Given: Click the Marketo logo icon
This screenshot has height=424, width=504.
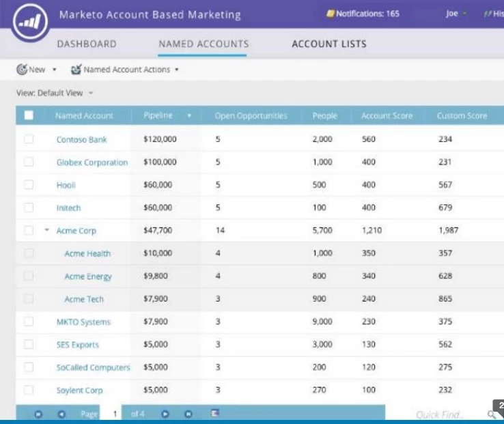Looking at the screenshot, I should [x=30, y=22].
